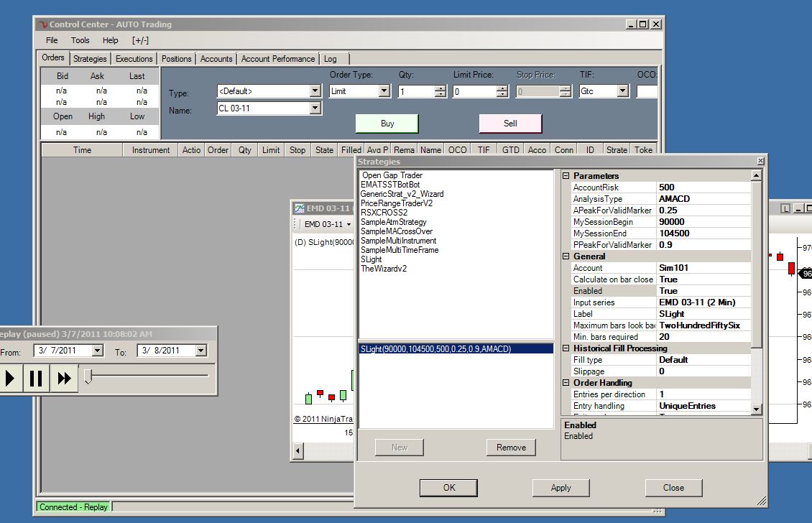
Task: Remove the selected strategy
Action: (x=511, y=448)
